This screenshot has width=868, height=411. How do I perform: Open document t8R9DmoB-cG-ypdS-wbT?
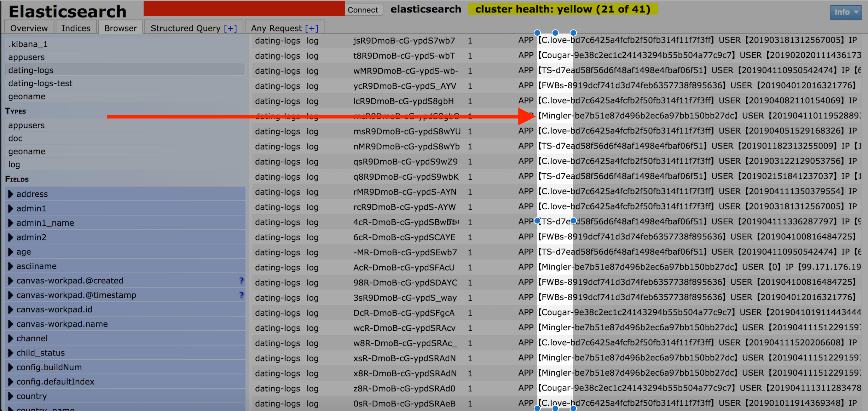point(404,56)
